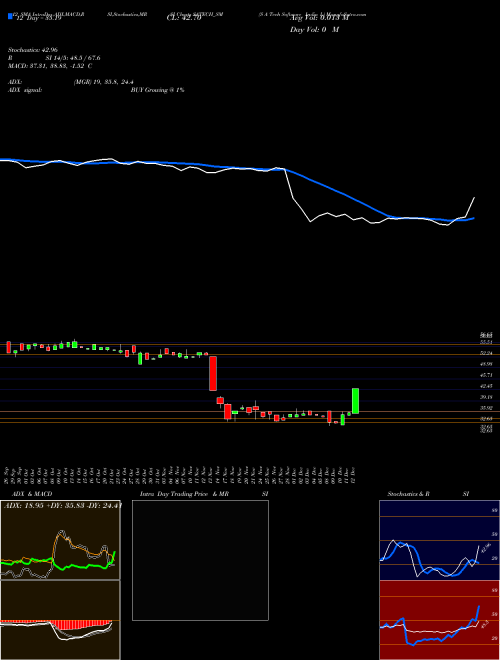Click the 52.24 price axis label
The image size is (500, 660).
[487, 353]
